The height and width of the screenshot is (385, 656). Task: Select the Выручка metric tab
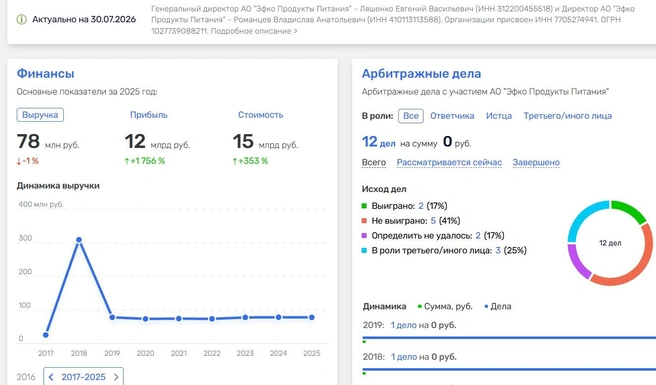click(x=40, y=115)
